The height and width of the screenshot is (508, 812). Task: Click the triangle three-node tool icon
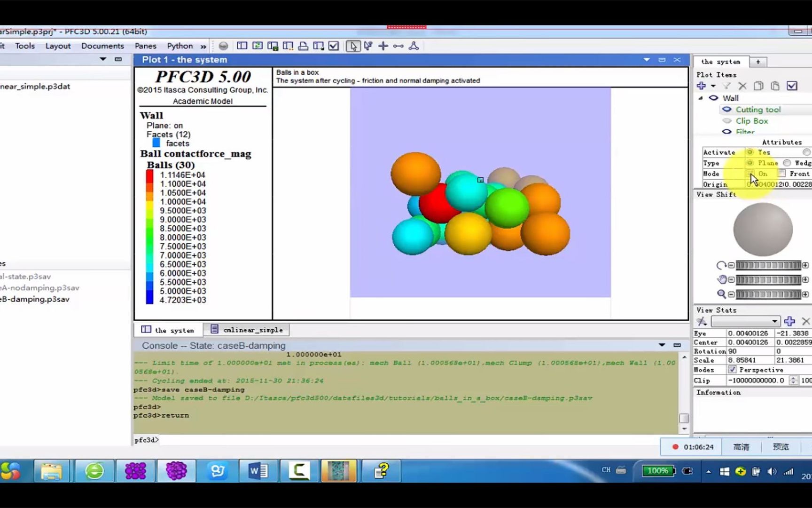pyautogui.click(x=414, y=46)
